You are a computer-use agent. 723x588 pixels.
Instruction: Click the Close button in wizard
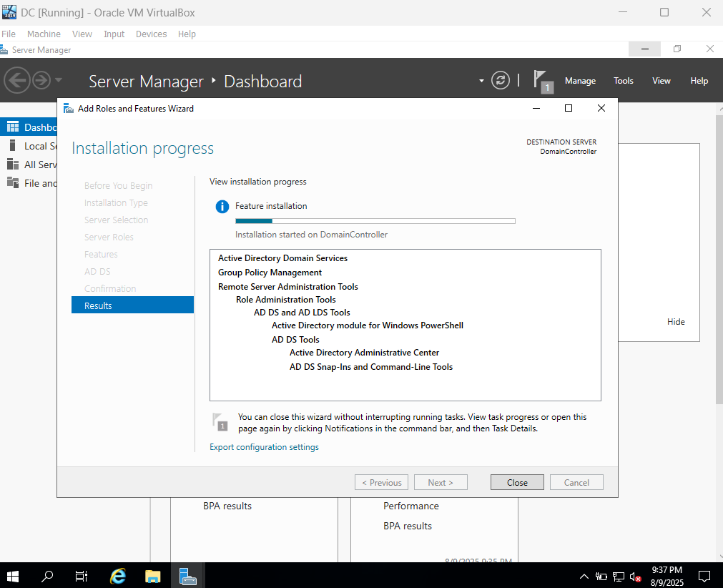(517, 482)
